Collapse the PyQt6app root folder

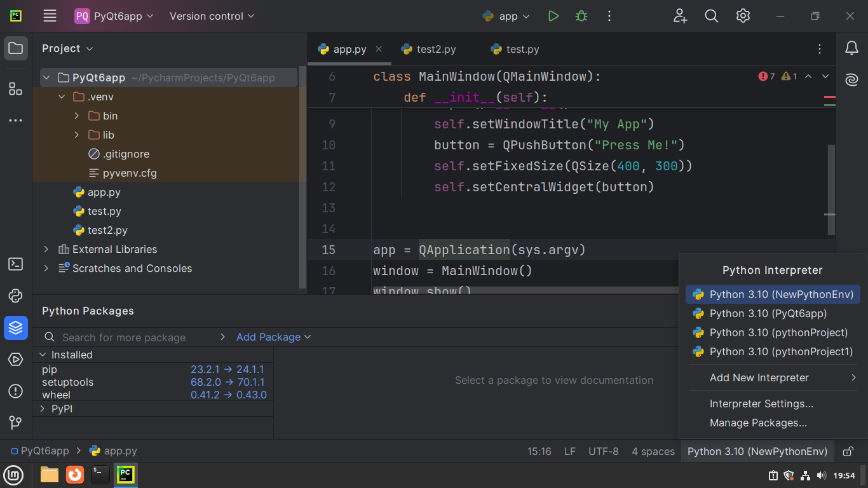tap(46, 78)
